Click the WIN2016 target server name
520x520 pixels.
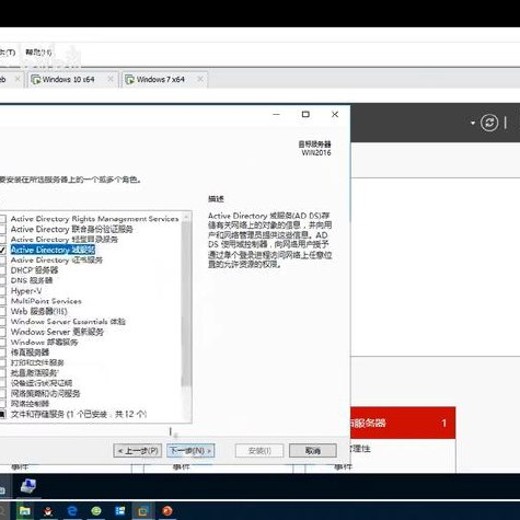tap(316, 153)
